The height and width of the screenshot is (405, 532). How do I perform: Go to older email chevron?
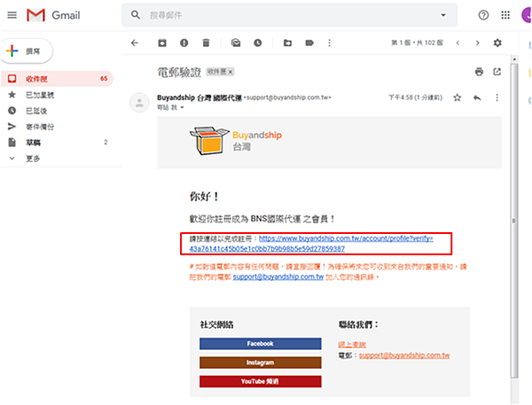tap(477, 43)
